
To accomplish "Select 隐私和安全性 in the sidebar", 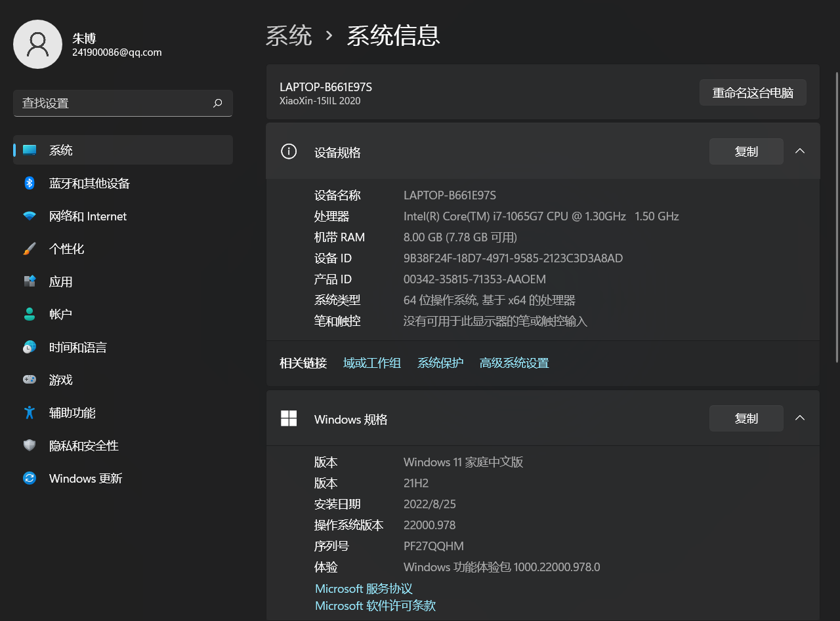I will click(123, 445).
